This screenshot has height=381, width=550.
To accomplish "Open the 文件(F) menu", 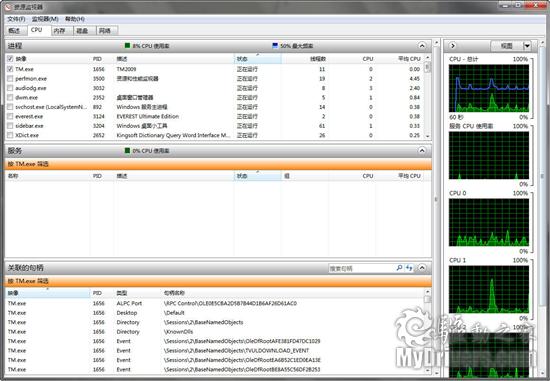I will (x=16, y=19).
